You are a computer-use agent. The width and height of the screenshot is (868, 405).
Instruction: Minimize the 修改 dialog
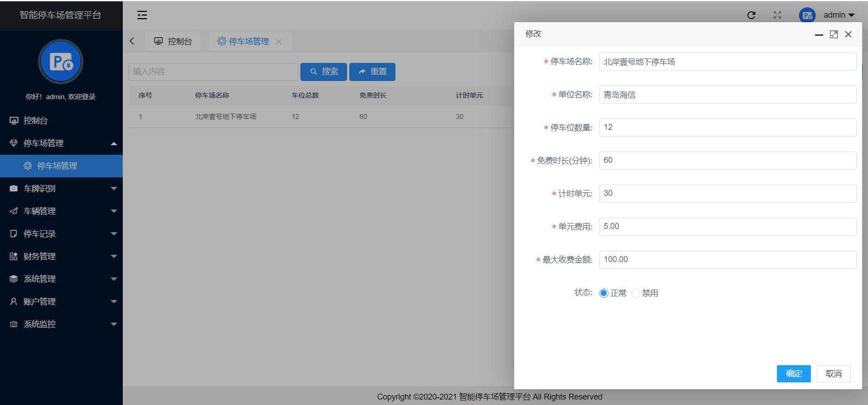819,35
